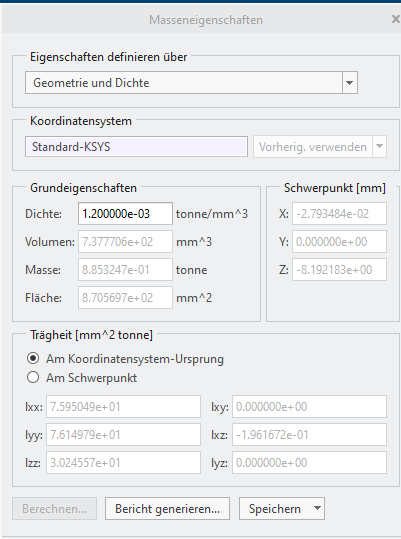Close the Masseneigenschaften dialog
Viewport: 401px width, 539px height.
coord(396,19)
